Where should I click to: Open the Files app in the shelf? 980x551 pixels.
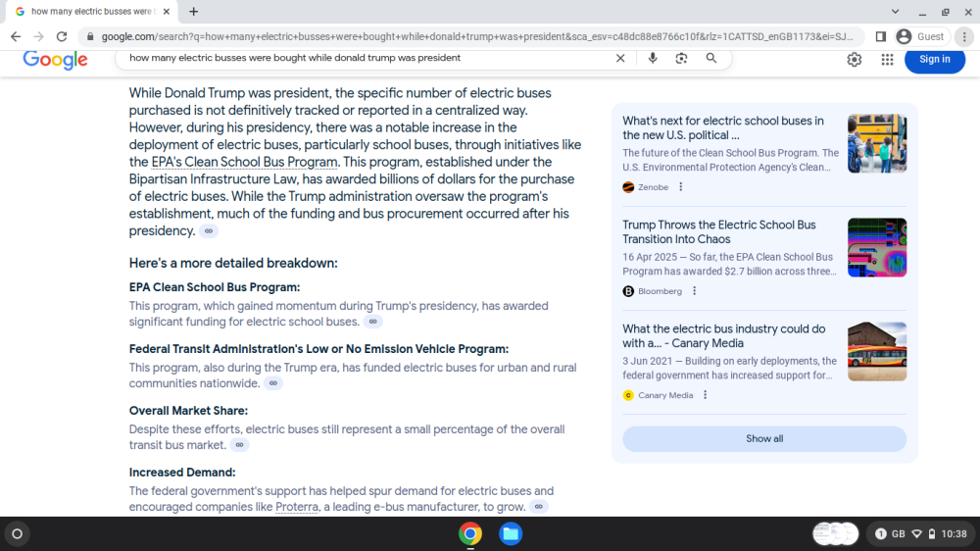(511, 534)
